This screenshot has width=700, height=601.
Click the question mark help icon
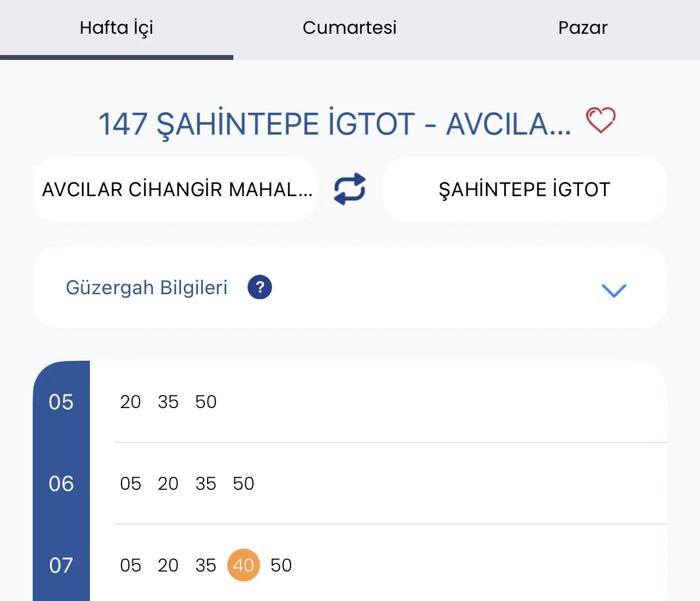tap(260, 287)
